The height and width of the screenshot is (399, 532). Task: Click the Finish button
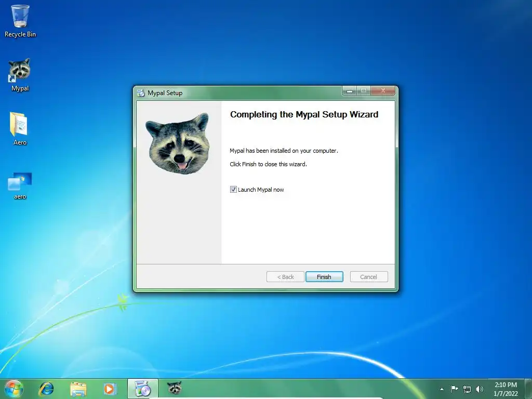coord(324,277)
